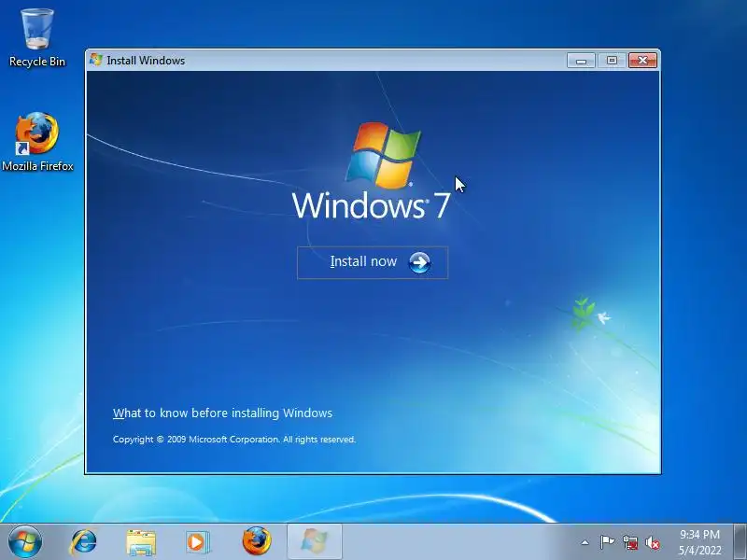
Task: Close the Install Windows window
Action: (642, 61)
